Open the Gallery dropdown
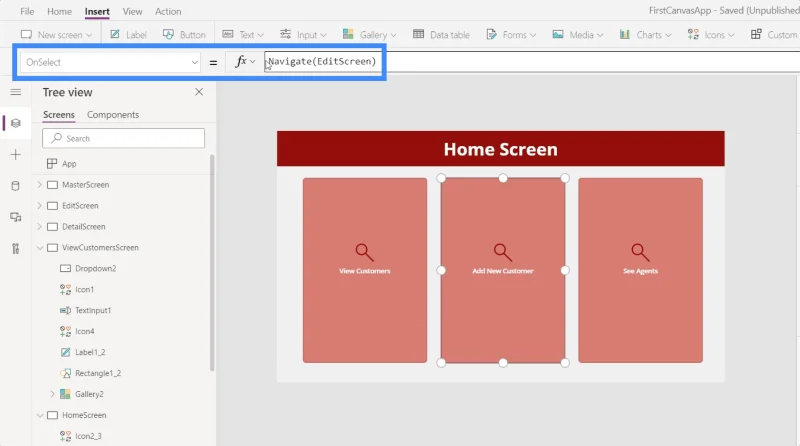Image resolution: width=800 pixels, height=446 pixels. coord(369,35)
